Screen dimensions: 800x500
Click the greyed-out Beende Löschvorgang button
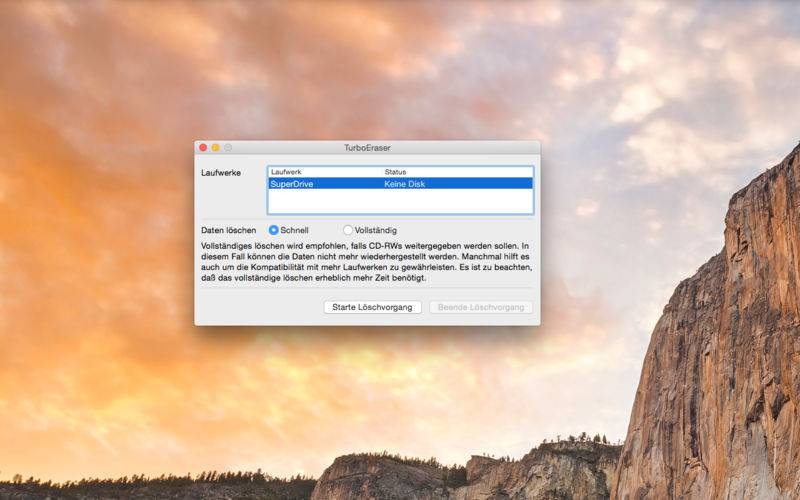click(481, 307)
